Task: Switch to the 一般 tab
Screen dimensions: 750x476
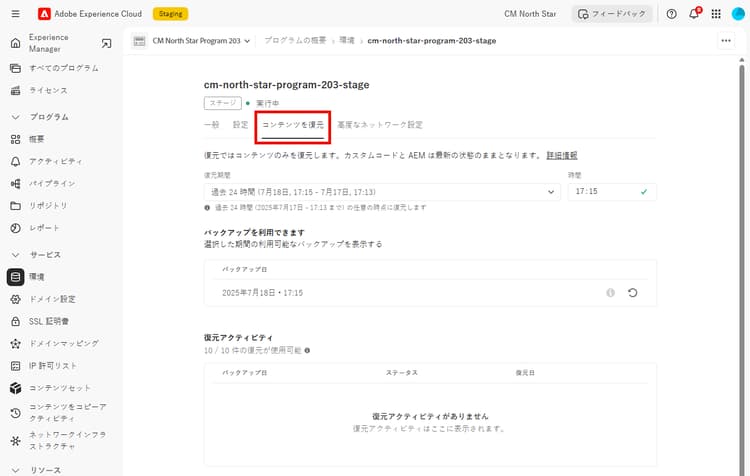Action: click(211, 125)
